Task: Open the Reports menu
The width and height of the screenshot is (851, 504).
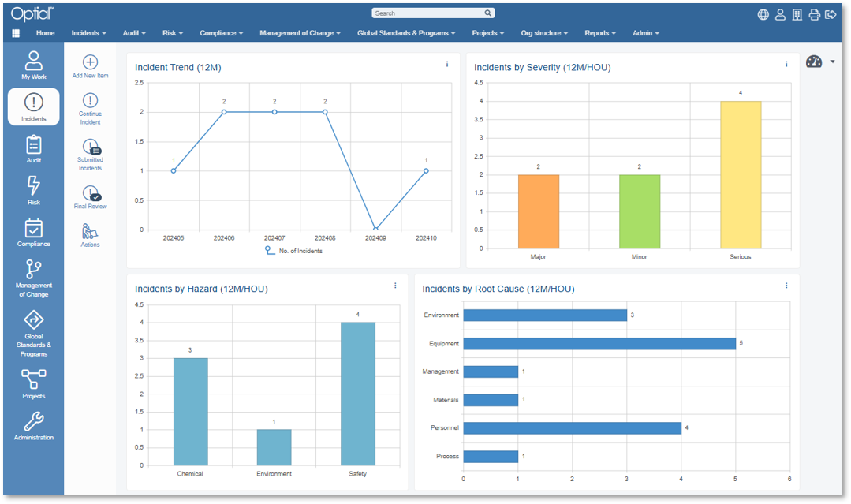Action: (599, 33)
